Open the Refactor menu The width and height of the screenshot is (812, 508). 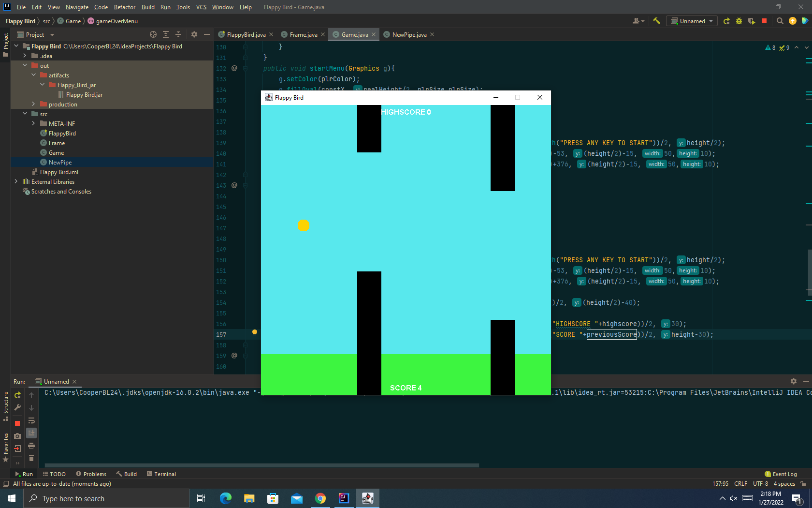point(124,7)
